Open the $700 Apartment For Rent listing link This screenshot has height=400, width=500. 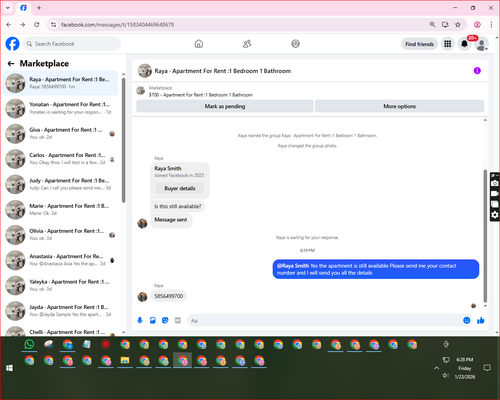pos(201,95)
